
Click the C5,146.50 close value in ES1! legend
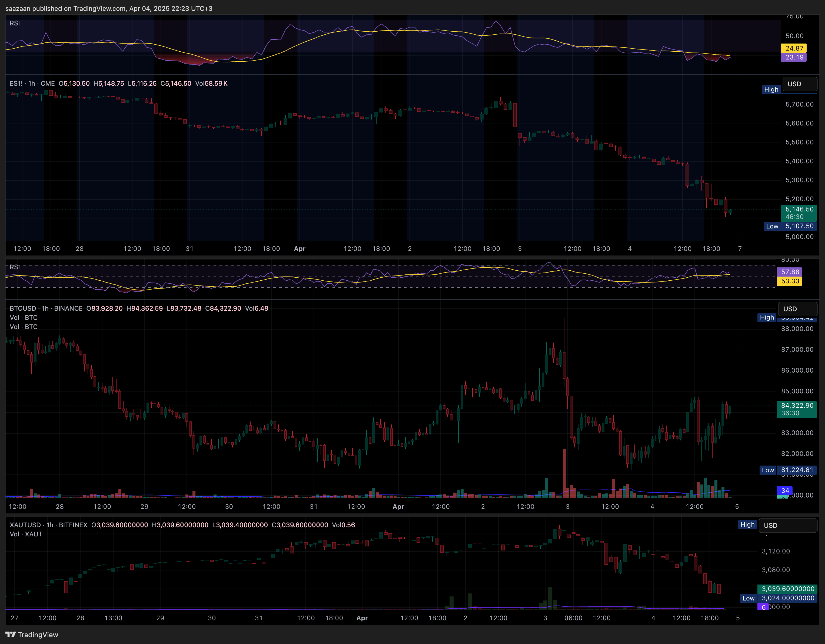tap(176, 84)
